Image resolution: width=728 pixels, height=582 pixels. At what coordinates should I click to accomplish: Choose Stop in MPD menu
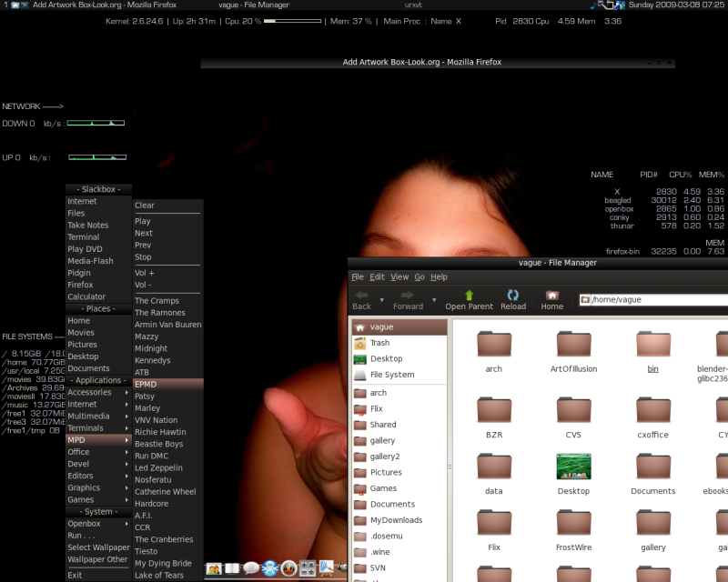[x=167, y=256]
